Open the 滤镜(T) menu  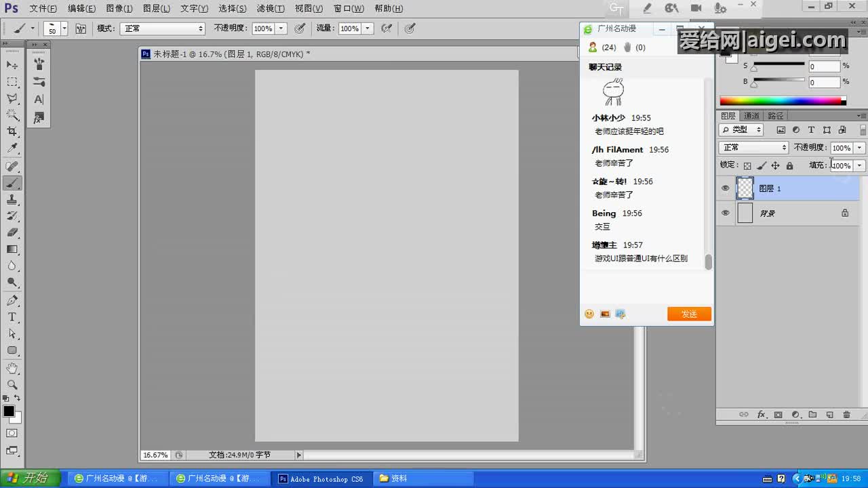click(271, 9)
